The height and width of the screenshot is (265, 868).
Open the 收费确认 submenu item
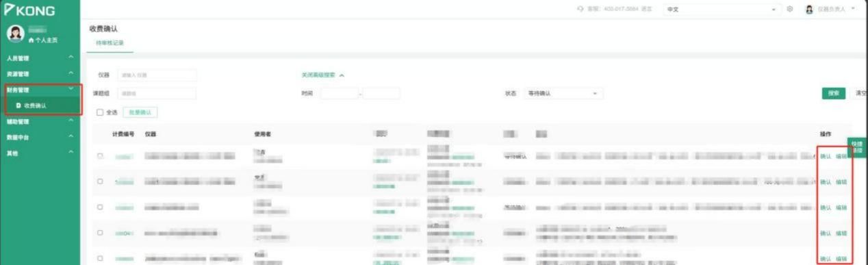pos(40,105)
